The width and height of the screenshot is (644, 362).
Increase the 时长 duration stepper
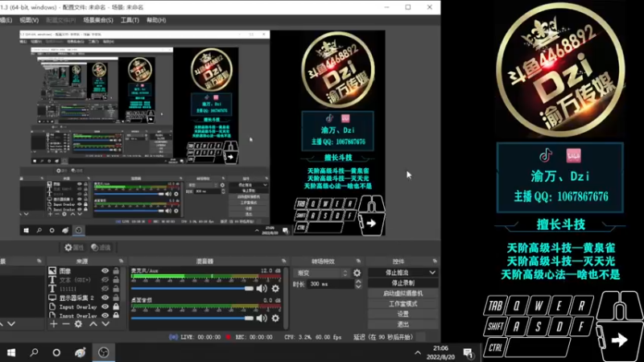pyautogui.click(x=358, y=282)
